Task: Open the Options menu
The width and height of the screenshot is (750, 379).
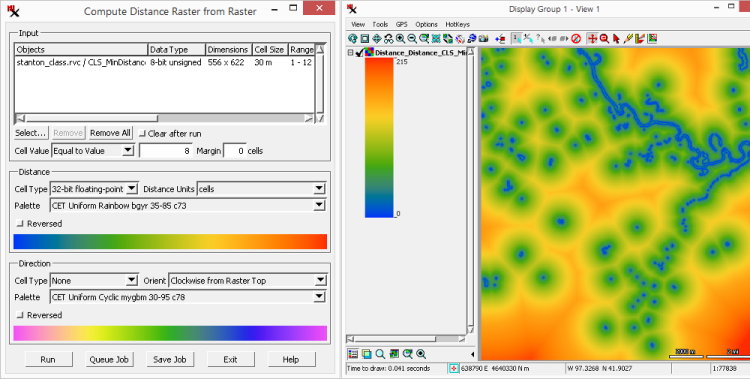Action: click(x=426, y=24)
